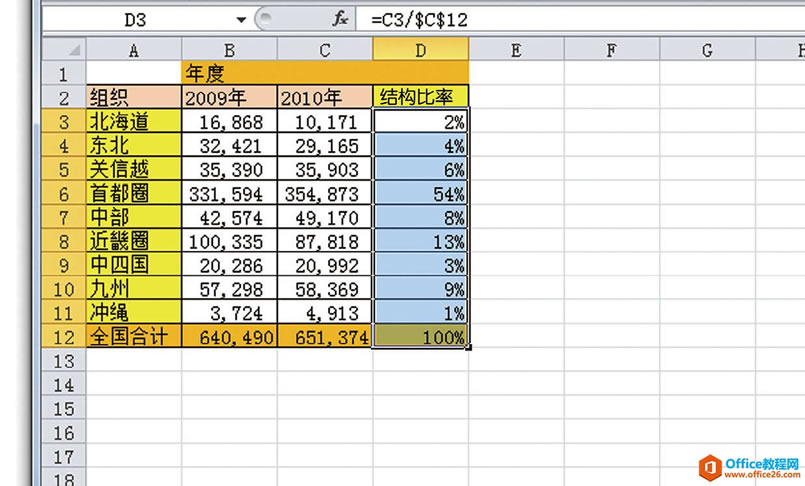Select row 3 header
Viewport: 805px width, 486px height.
(64, 121)
